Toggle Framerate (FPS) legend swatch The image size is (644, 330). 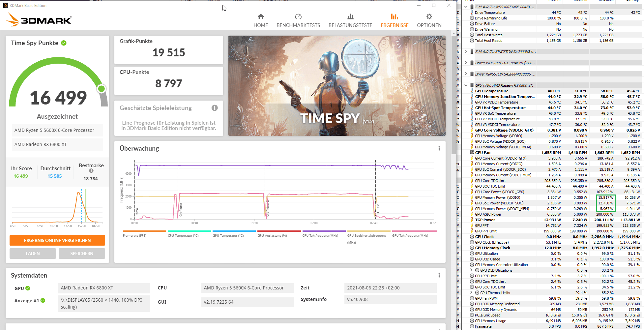coord(144,231)
